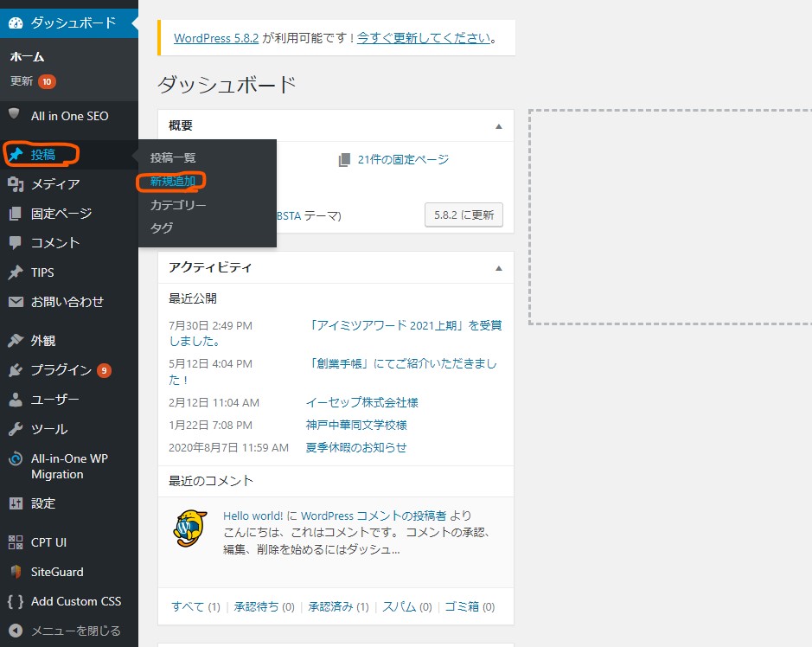Select the コメント speech-bubble icon
The image size is (812, 647).
point(16,243)
